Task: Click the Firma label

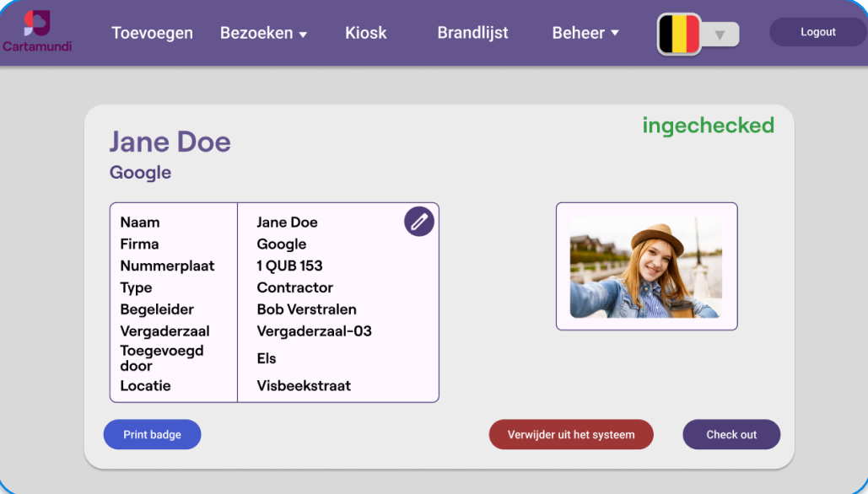Action: pyautogui.click(x=139, y=244)
